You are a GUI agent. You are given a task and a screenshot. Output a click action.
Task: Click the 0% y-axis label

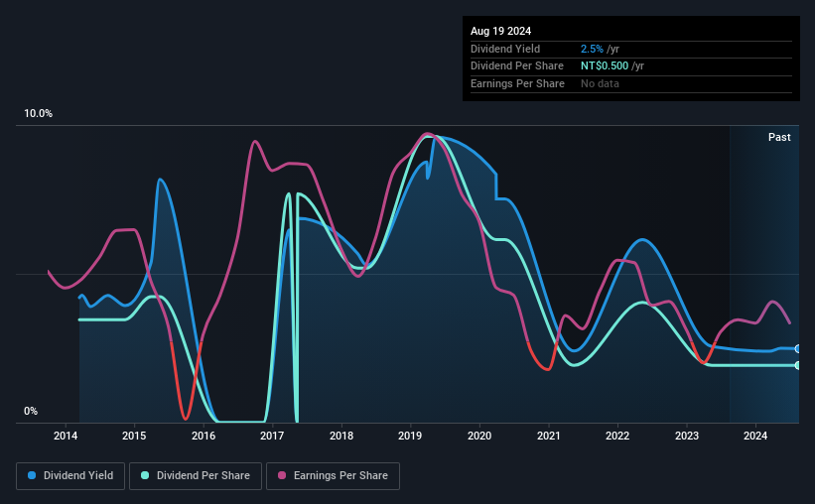(x=31, y=411)
